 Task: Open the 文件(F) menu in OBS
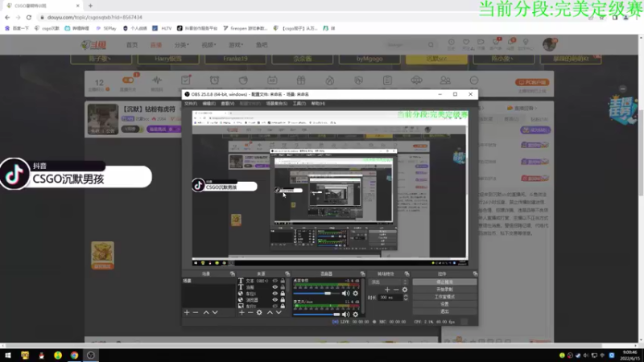coord(191,104)
